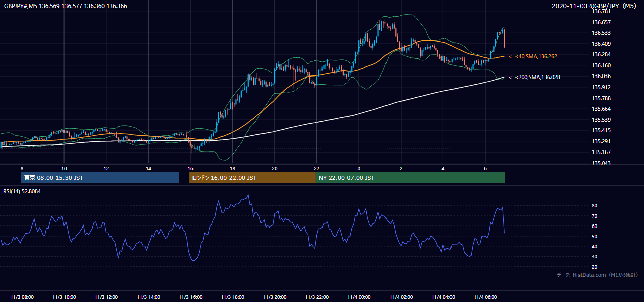Click price axis label 136.036

pyautogui.click(x=602, y=76)
